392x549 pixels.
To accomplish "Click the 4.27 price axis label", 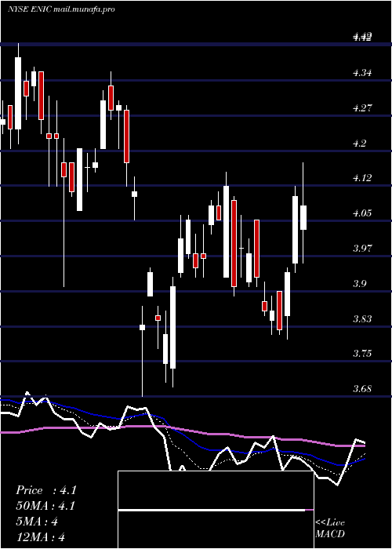I will (362, 108).
